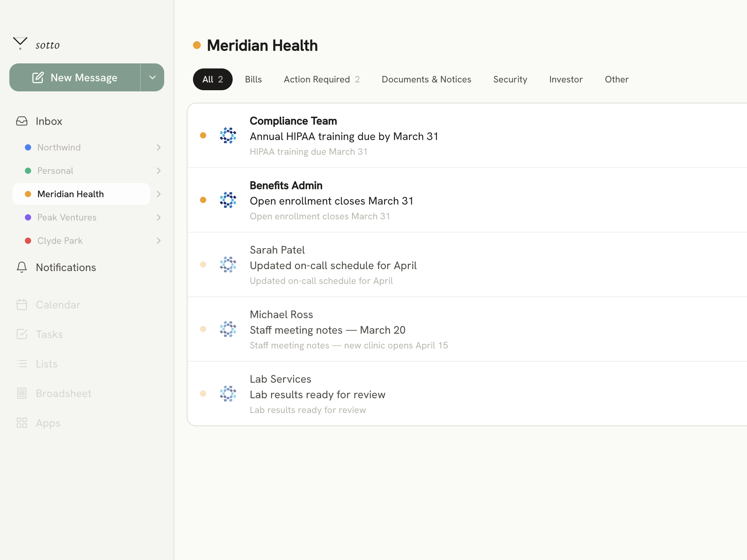Expand the Meridian Health account chevron
This screenshot has height=560, width=747.
158,194
